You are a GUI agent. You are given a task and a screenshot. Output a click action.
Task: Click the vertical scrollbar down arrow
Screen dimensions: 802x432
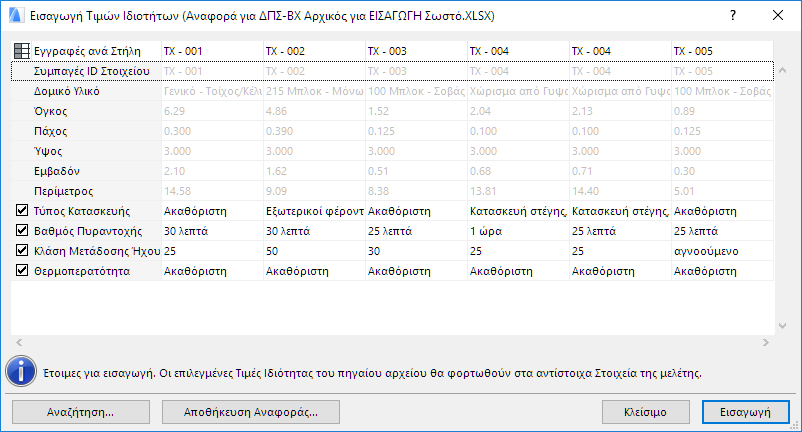pyautogui.click(x=783, y=326)
